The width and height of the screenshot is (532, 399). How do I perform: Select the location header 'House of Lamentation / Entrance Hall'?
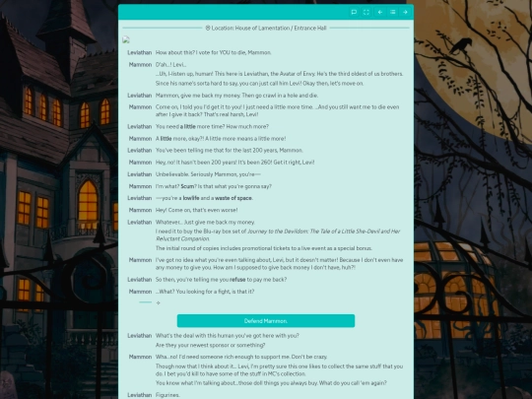coord(266,29)
